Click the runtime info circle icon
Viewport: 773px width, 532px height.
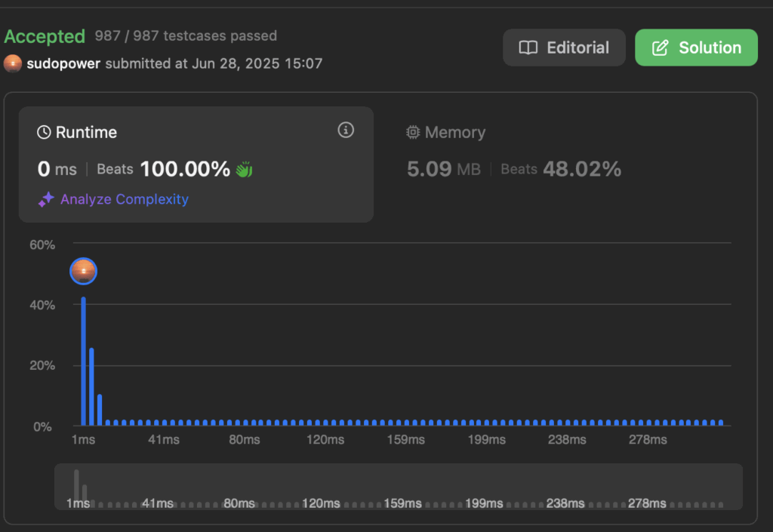tap(346, 130)
